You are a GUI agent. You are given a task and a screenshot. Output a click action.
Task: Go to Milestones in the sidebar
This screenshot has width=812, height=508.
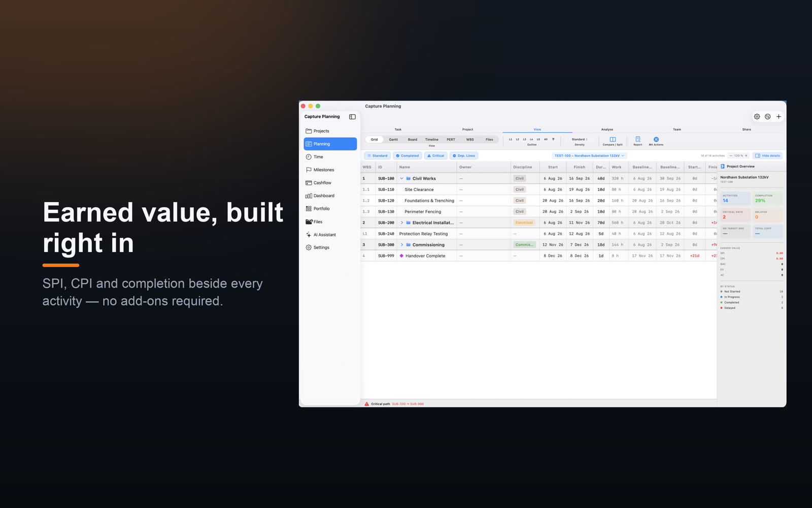click(x=330, y=170)
